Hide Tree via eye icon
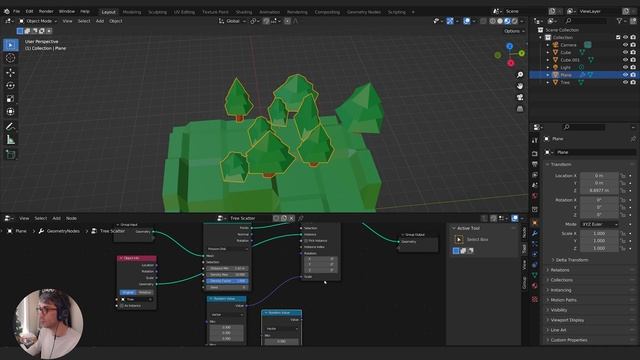The width and height of the screenshot is (640, 360). [x=625, y=82]
